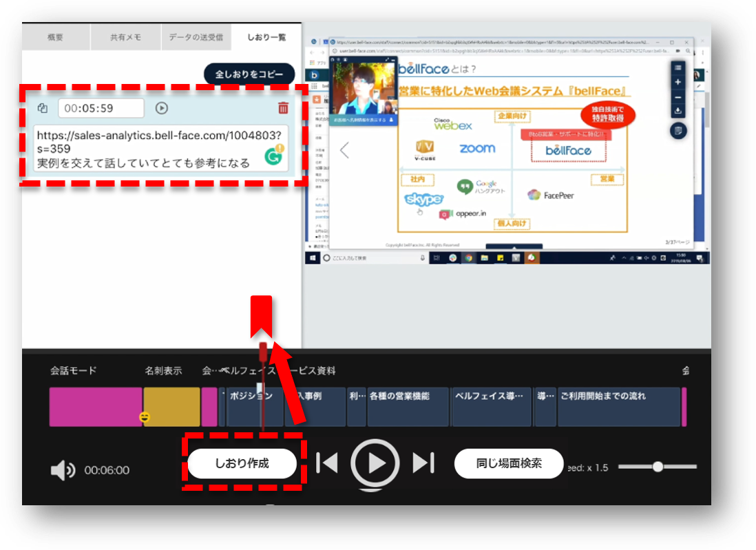
Task: Open the 概要 tab
Action: 56,37
